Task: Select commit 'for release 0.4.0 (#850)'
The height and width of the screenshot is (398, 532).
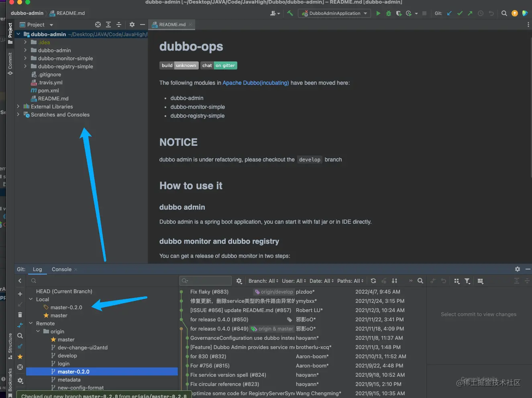Action: point(219,319)
